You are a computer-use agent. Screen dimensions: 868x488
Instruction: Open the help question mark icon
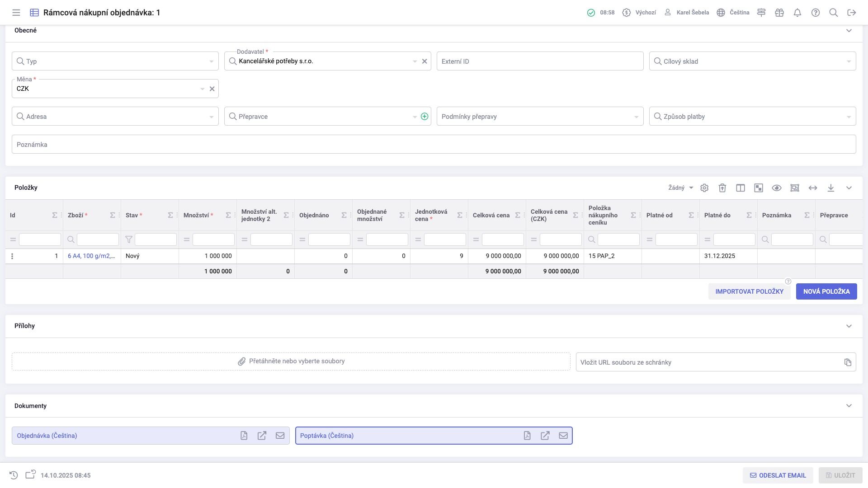click(x=816, y=13)
